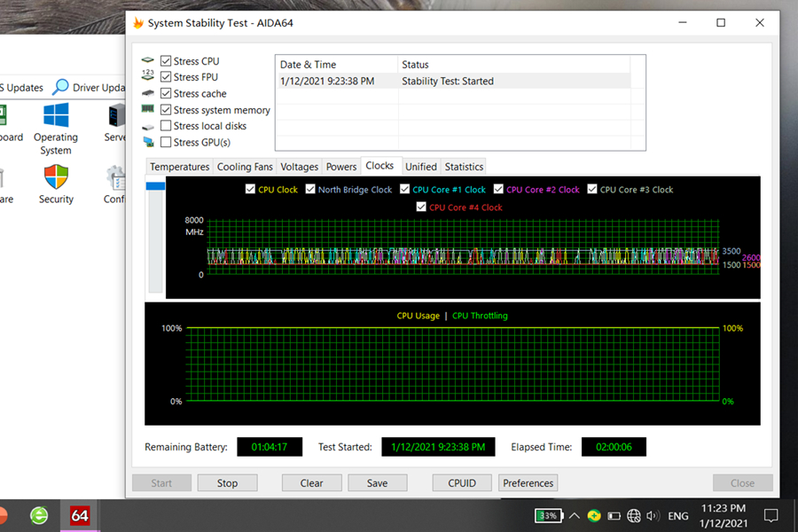Uncheck the Stress CPU checkbox

[x=166, y=61]
